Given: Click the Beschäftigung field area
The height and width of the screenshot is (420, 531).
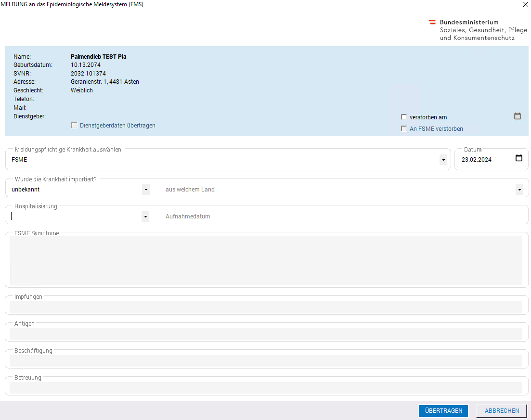Looking at the screenshot, I should (266, 361).
